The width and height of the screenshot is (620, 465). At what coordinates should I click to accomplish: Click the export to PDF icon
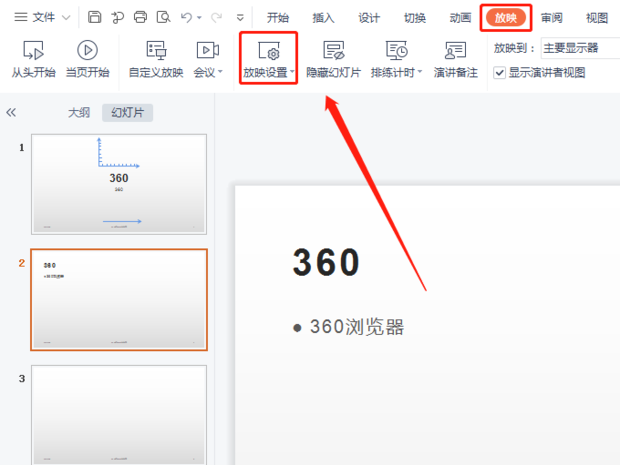(117, 17)
